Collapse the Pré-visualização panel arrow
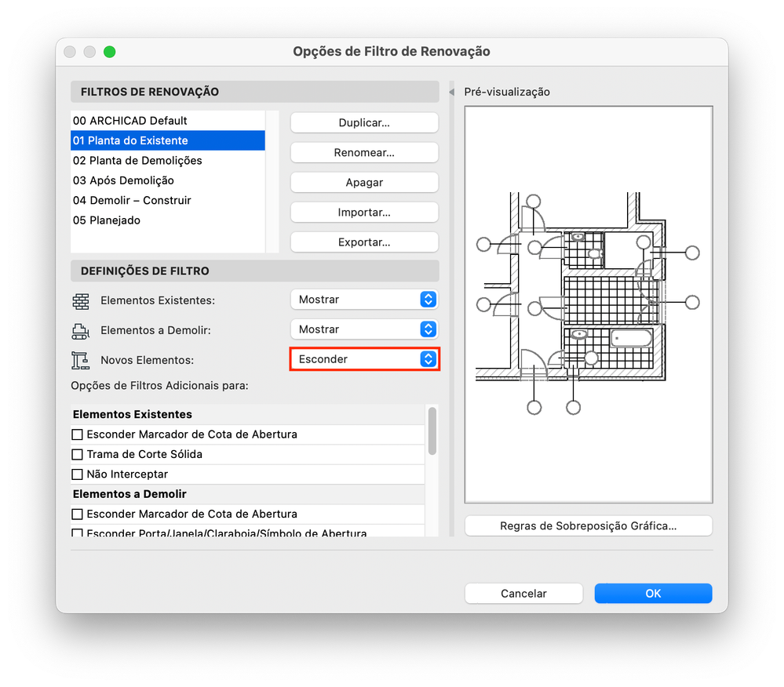This screenshot has height=687, width=784. [451, 92]
